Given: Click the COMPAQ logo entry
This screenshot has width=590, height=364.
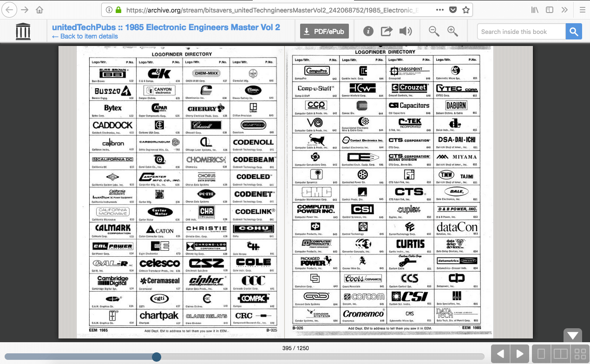Looking at the screenshot, I should coord(253,300).
